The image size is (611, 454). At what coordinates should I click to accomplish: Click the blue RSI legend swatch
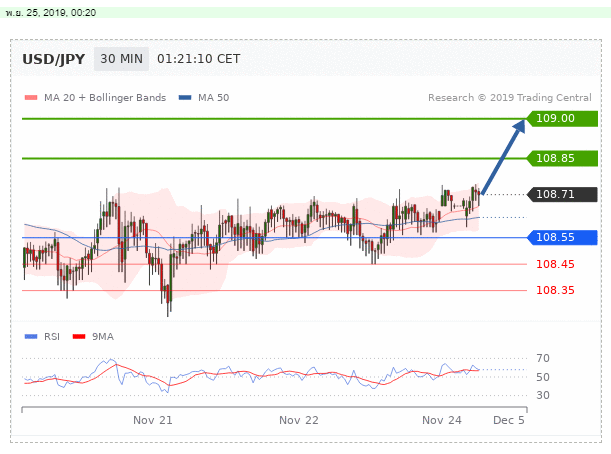coord(31,336)
